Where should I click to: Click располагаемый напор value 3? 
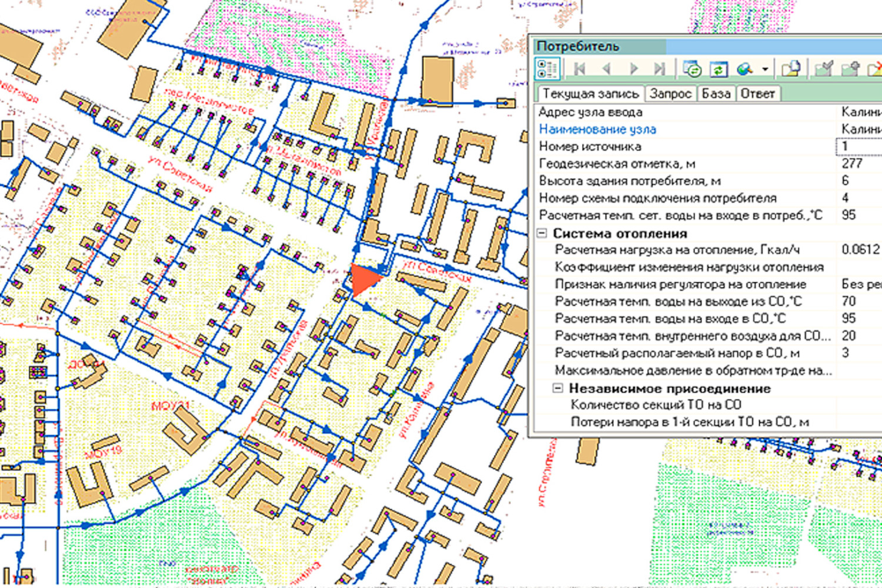point(845,353)
